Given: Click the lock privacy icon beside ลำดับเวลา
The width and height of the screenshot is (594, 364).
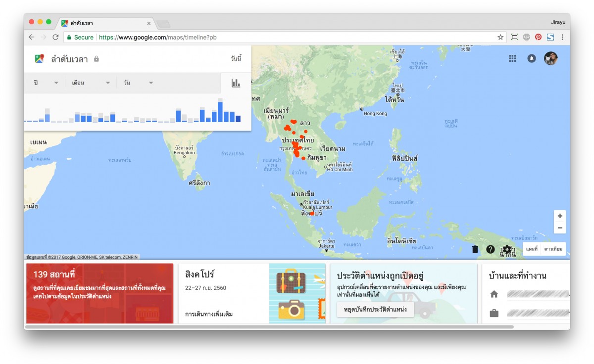Looking at the screenshot, I should pos(97,59).
